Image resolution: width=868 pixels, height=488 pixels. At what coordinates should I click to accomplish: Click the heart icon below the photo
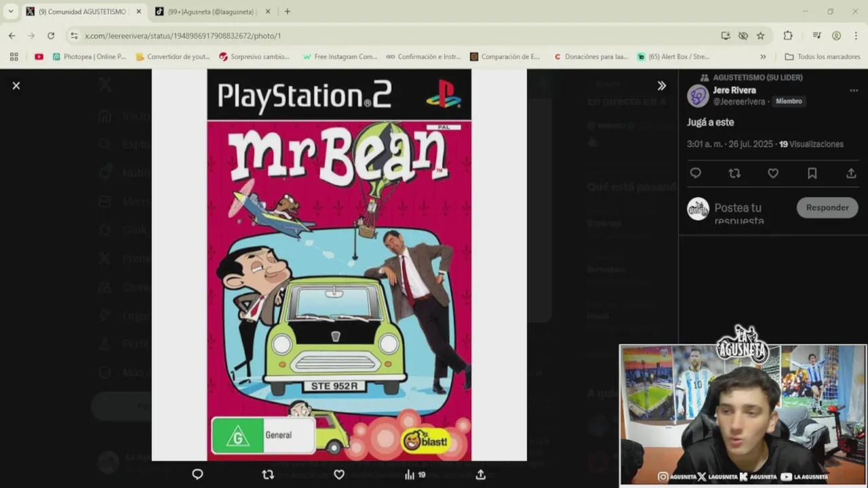tap(339, 474)
